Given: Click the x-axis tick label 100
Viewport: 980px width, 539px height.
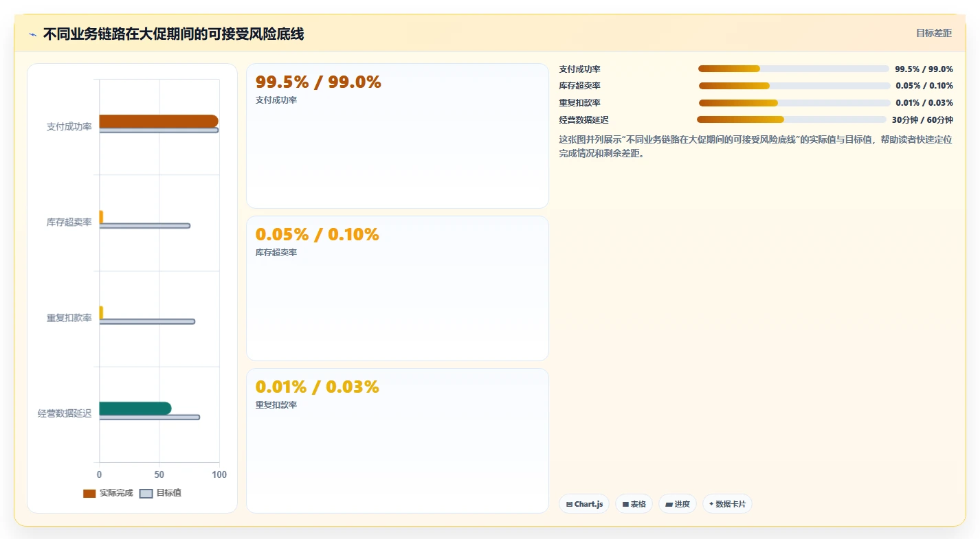Looking at the screenshot, I should (x=219, y=474).
